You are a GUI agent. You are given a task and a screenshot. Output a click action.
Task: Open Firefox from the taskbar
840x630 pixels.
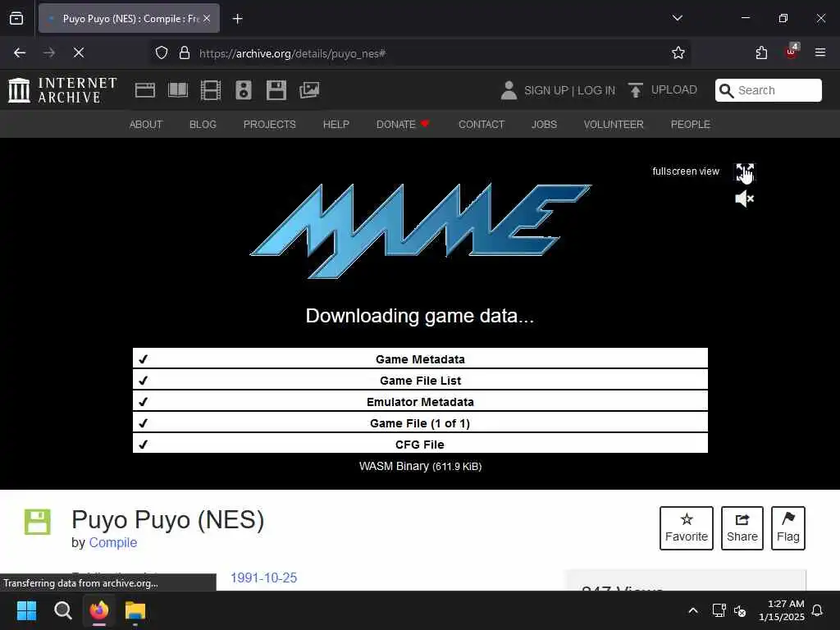coord(99,610)
